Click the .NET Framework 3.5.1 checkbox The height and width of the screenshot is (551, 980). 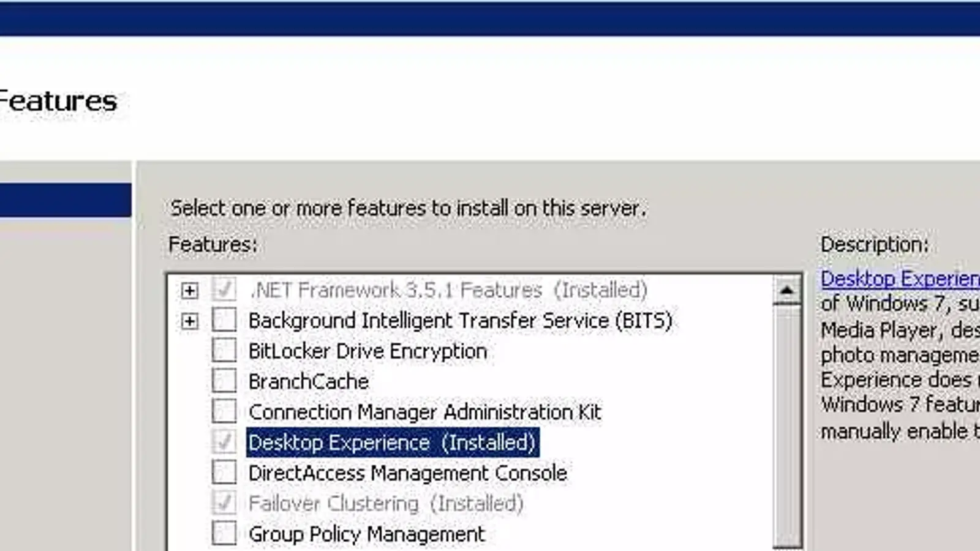click(224, 290)
